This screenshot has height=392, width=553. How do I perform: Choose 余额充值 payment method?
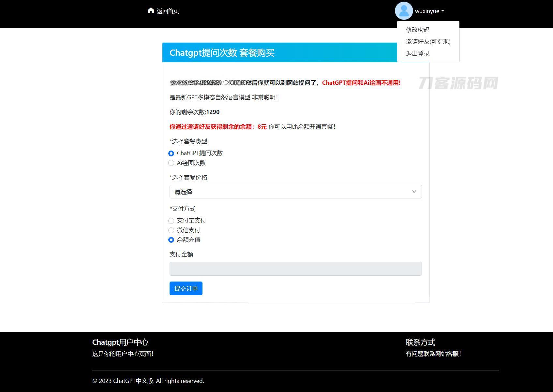click(x=171, y=240)
